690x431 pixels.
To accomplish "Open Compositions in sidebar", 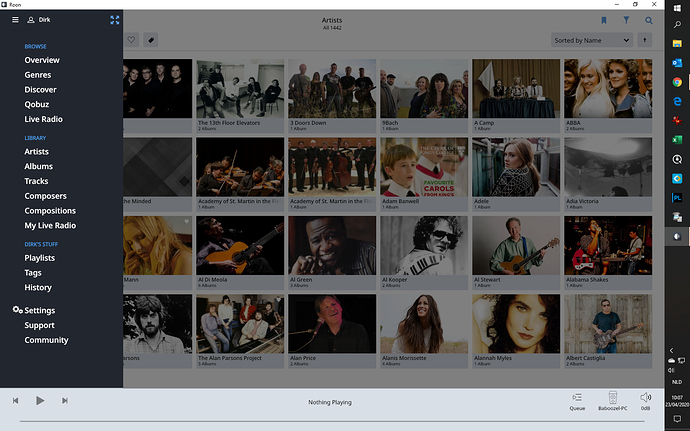I will point(50,210).
